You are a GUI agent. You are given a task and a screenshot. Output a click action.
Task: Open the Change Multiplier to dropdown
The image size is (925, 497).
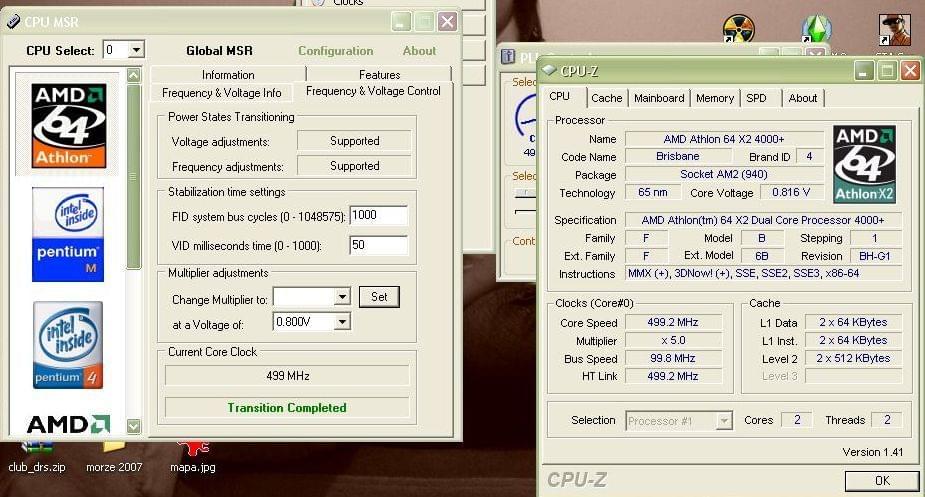click(342, 297)
